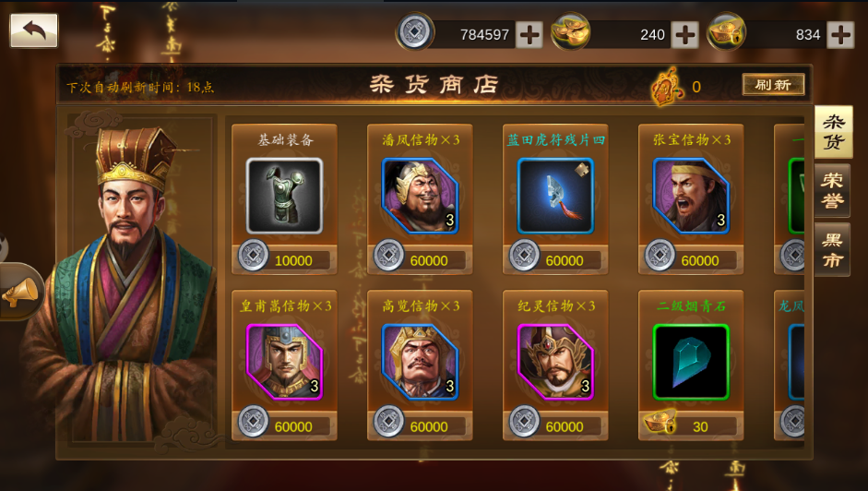The image size is (868, 491).
Task: Tap the back arrow button
Action: [34, 30]
